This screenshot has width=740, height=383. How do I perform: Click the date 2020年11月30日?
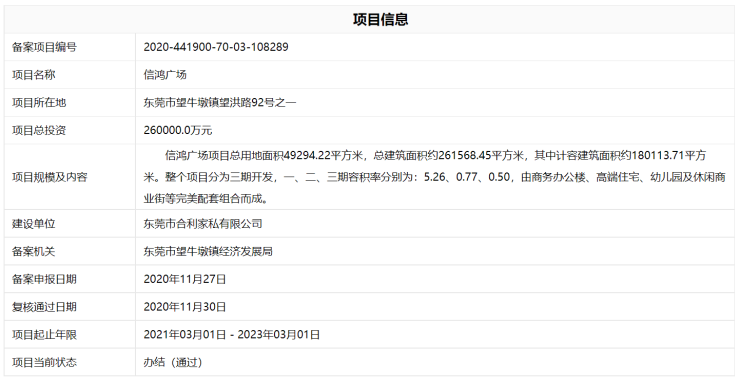(x=185, y=307)
